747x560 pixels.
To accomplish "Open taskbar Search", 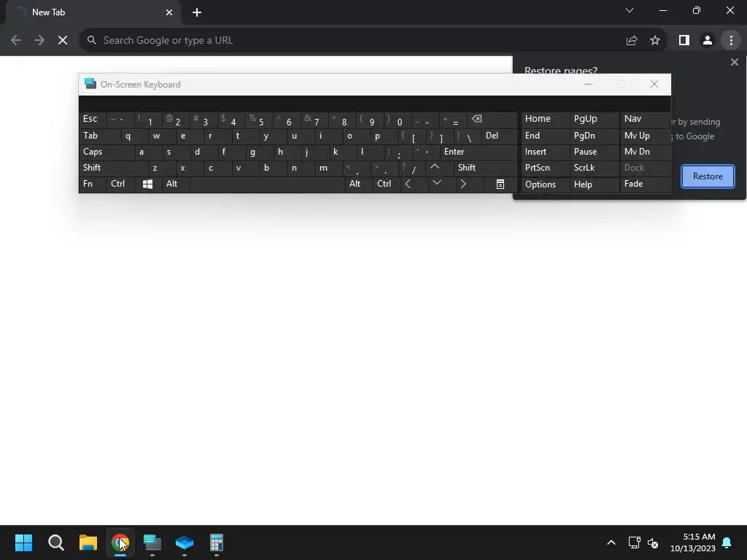I will tap(55, 542).
